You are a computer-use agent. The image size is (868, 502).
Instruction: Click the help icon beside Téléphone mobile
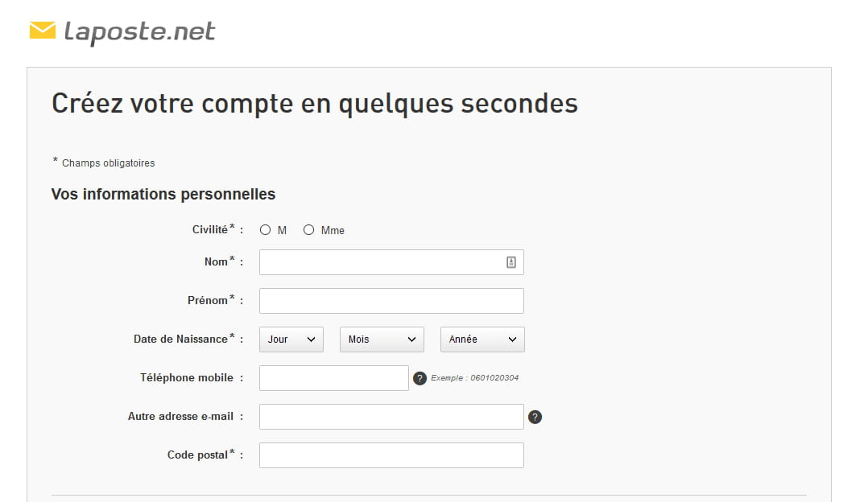click(420, 378)
